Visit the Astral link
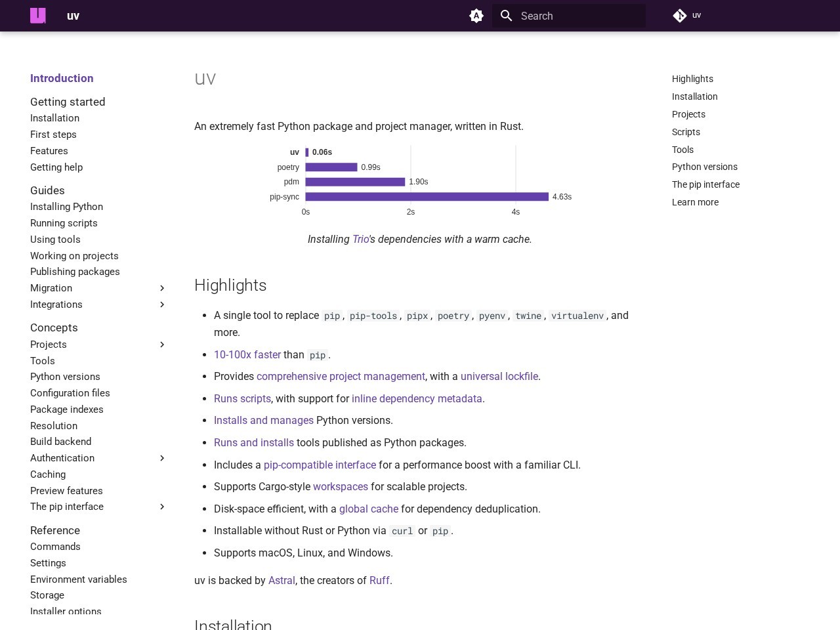This screenshot has width=840, height=630. pyautogui.click(x=282, y=581)
